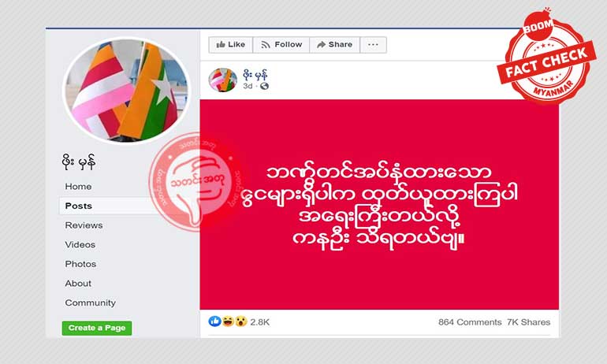Image resolution: width=607 pixels, height=364 pixels.
Task: Click the 7K Shares link
Action: click(528, 321)
